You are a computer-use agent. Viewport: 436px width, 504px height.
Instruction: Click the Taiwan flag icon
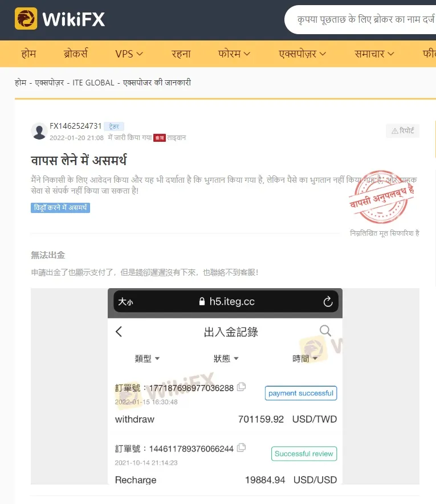[x=159, y=138]
